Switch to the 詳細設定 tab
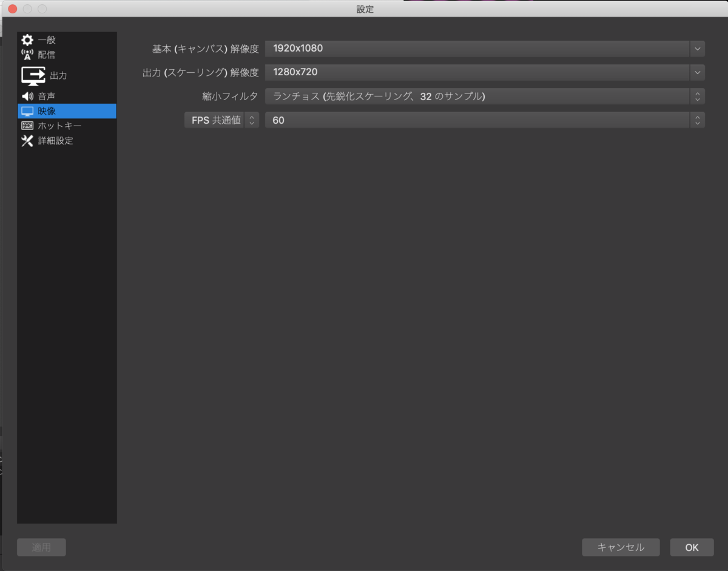The image size is (728, 571). 55,141
